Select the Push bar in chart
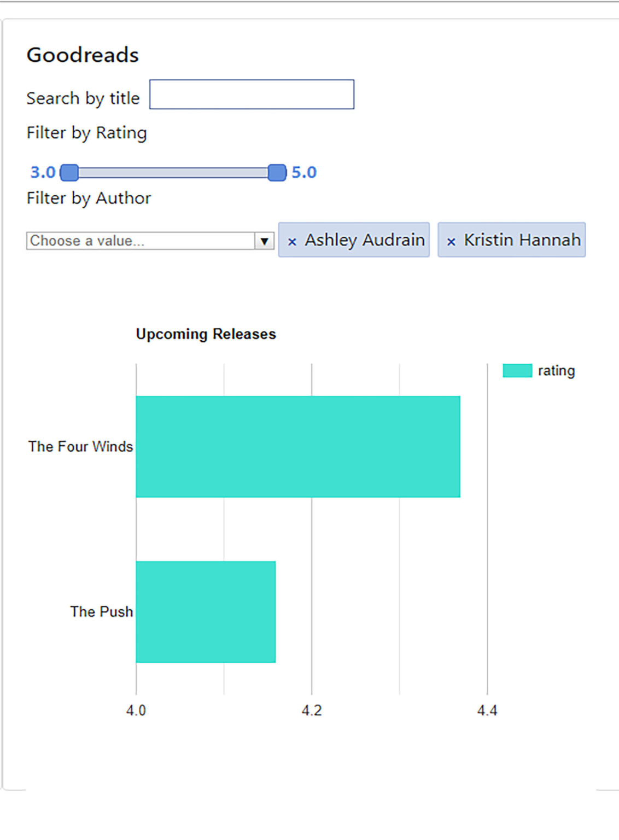Image resolution: width=619 pixels, height=840 pixels. tap(206, 611)
